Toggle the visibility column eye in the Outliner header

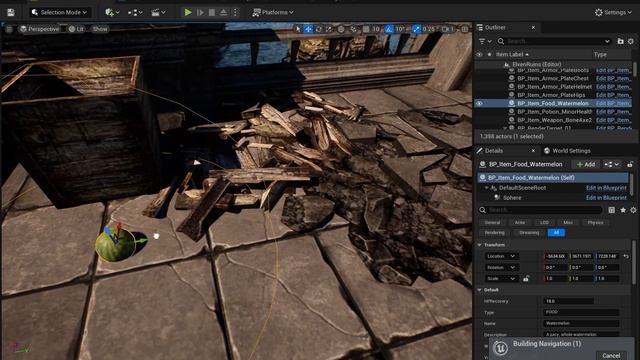pos(480,54)
